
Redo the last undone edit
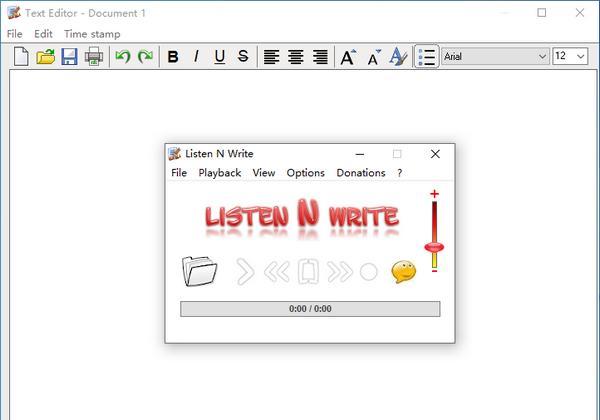[145, 57]
